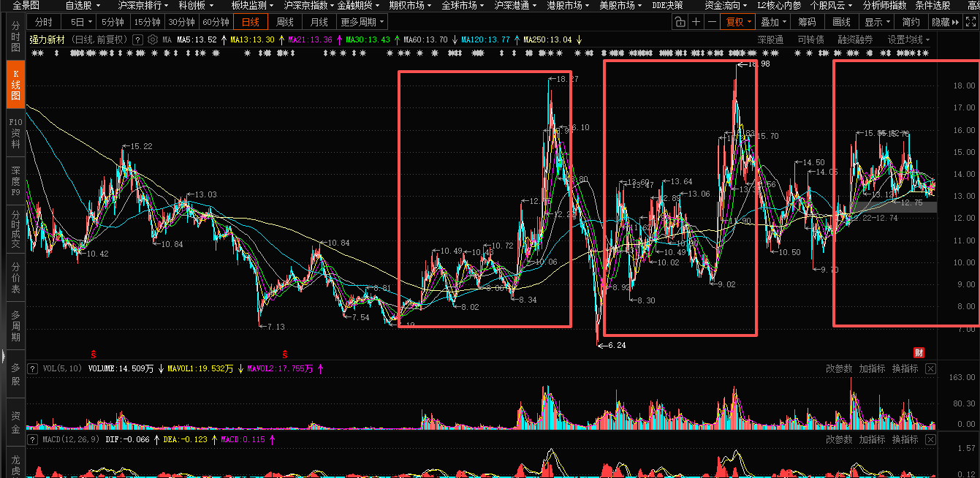The height and width of the screenshot is (478, 980).
Task: Open 龙虎 in the sidebar
Action: [15, 463]
